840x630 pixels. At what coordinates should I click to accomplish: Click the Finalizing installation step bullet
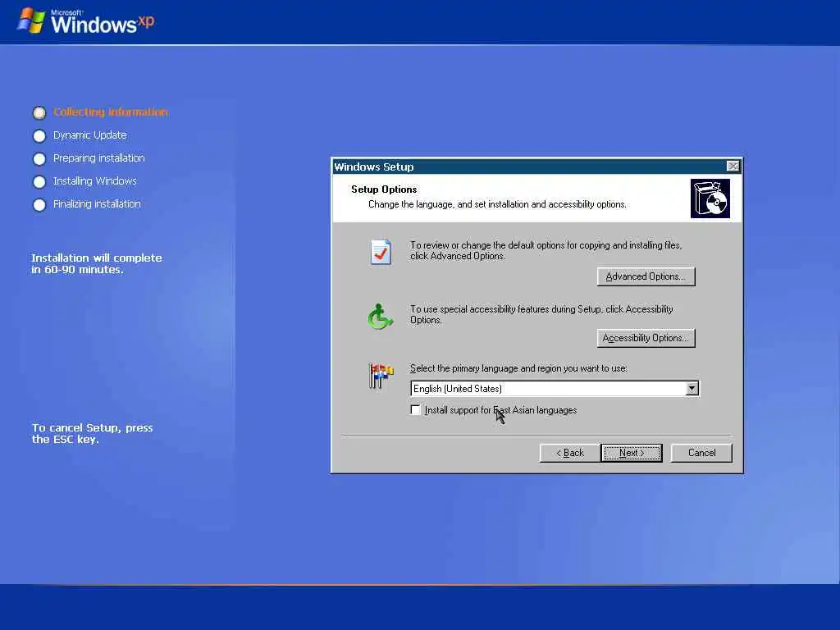pyautogui.click(x=39, y=205)
